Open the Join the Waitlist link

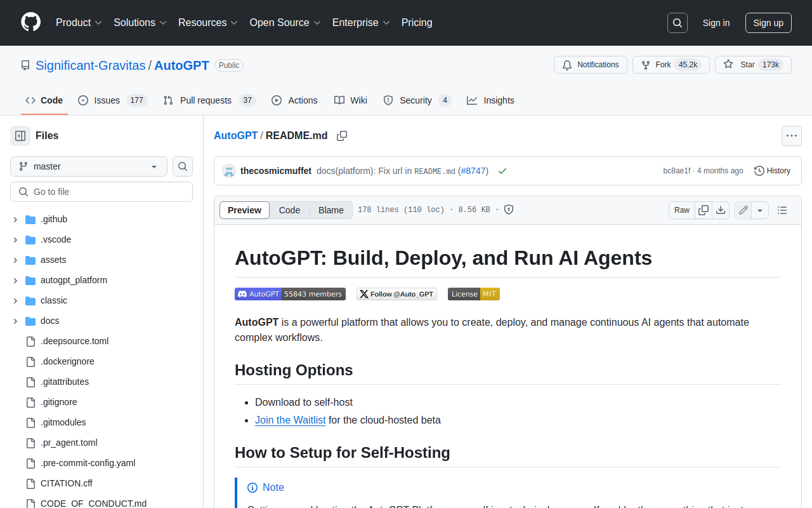click(291, 420)
